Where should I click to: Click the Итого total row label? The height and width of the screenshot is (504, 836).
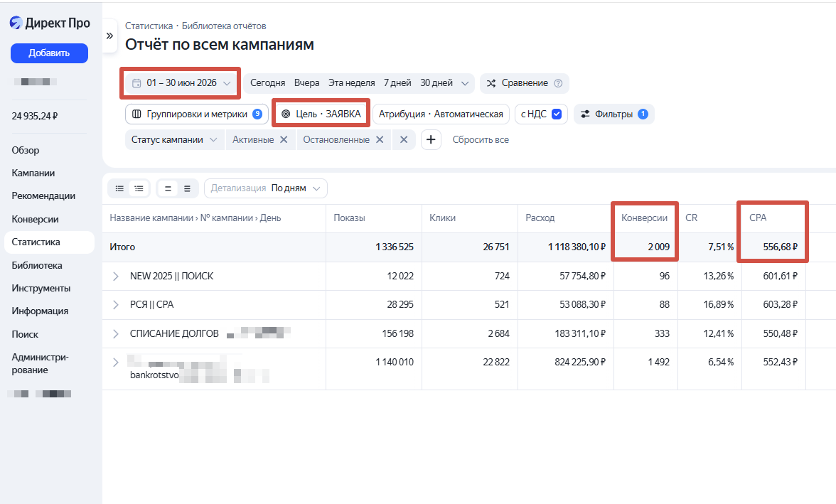(122, 247)
